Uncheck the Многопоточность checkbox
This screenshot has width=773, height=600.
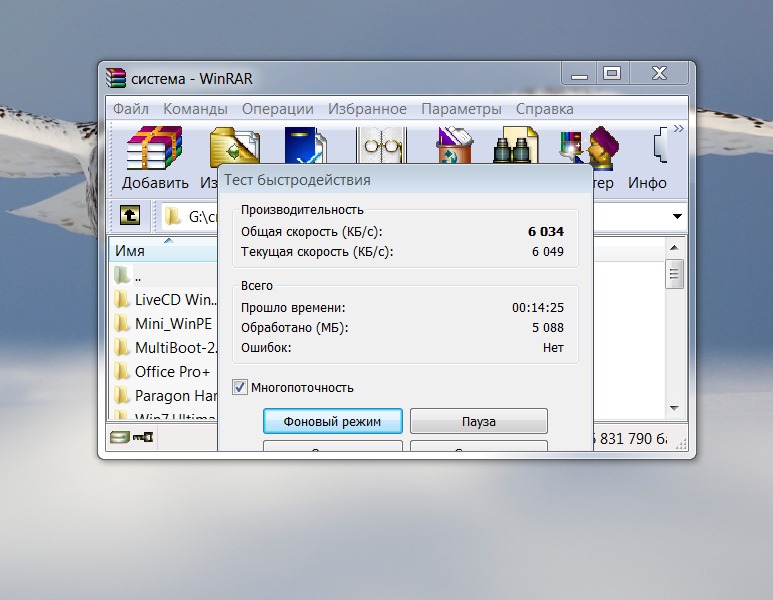[x=240, y=387]
